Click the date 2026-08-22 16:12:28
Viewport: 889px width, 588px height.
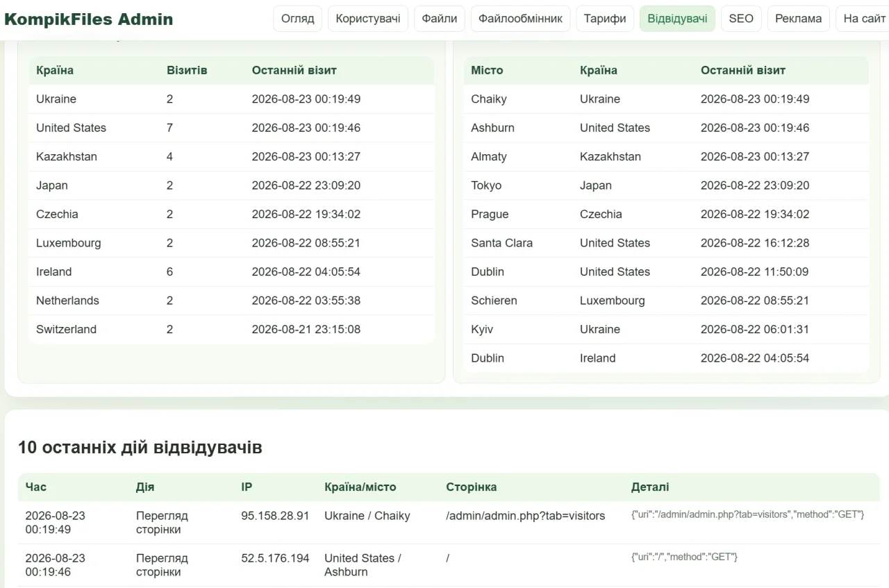(x=755, y=243)
